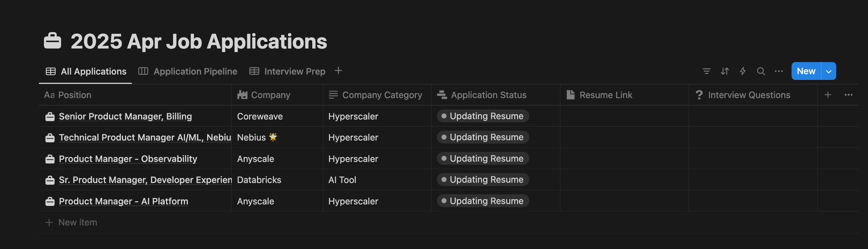This screenshot has height=249, width=868.
Task: Click the blue New button
Action: click(806, 71)
